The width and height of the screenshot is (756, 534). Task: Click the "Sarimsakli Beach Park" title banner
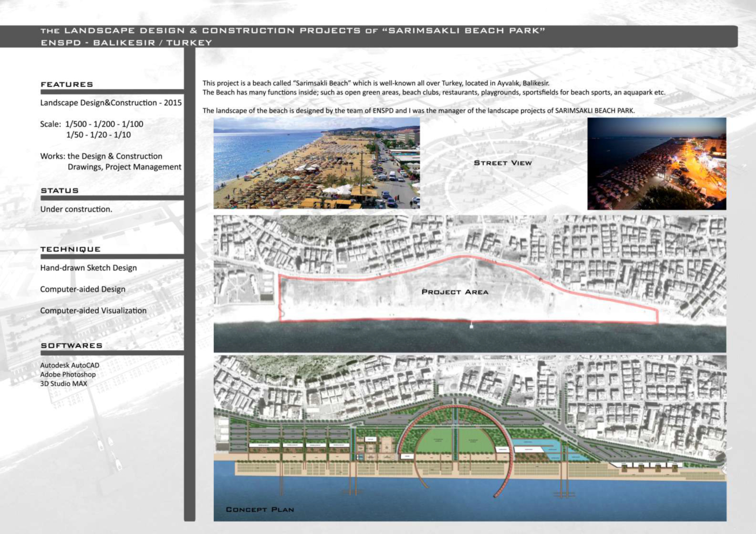(293, 31)
